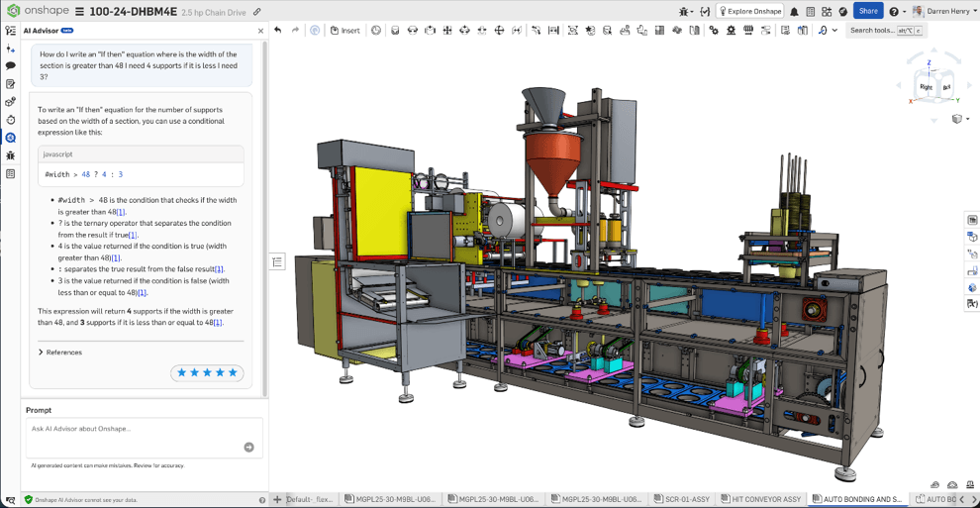Open the hamburger document menu

[x=79, y=11]
